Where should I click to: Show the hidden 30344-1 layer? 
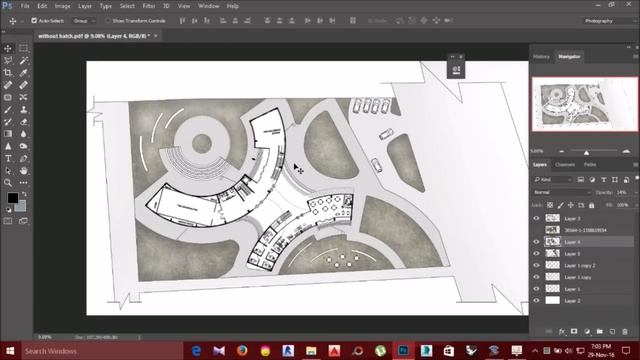[x=536, y=230]
